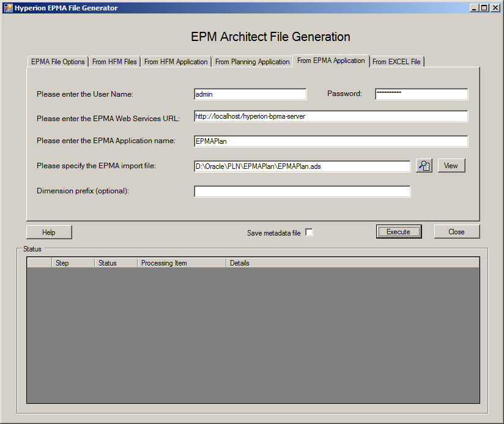Click the EPMA import file path field
Screen dimensions: 504x424
pyautogui.click(x=302, y=166)
